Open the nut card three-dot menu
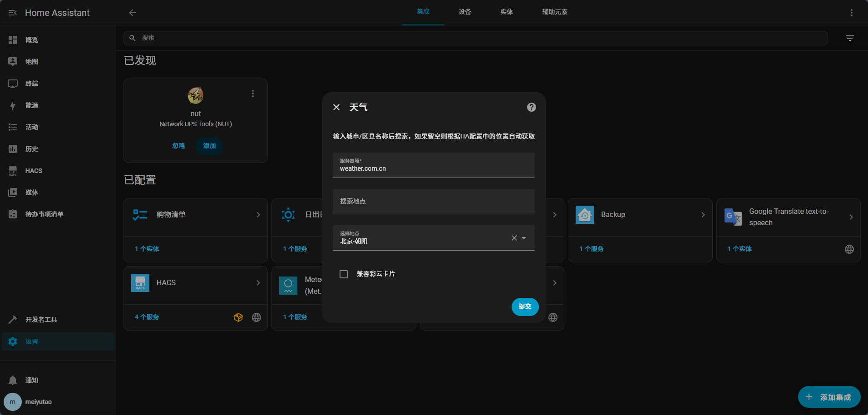868x415 pixels. point(253,94)
